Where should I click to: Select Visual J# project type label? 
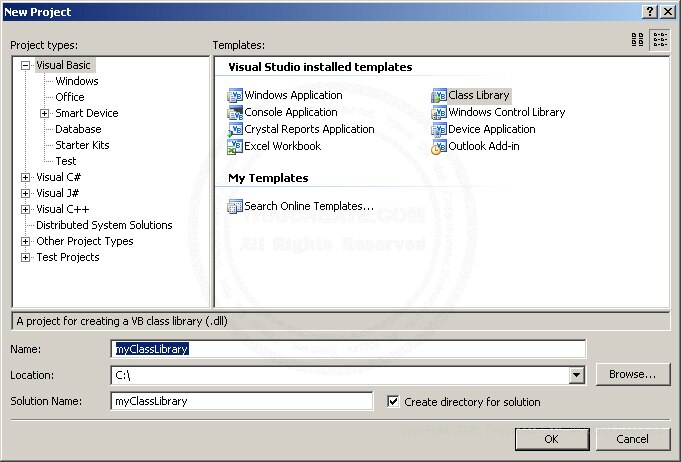pyautogui.click(x=58, y=193)
